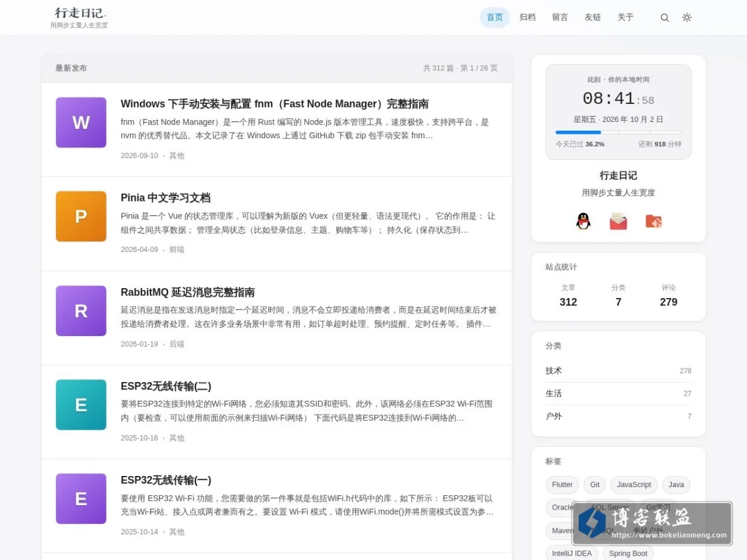This screenshot has height=560, width=747.
Task: Click the JavaScript tag
Action: click(634, 485)
